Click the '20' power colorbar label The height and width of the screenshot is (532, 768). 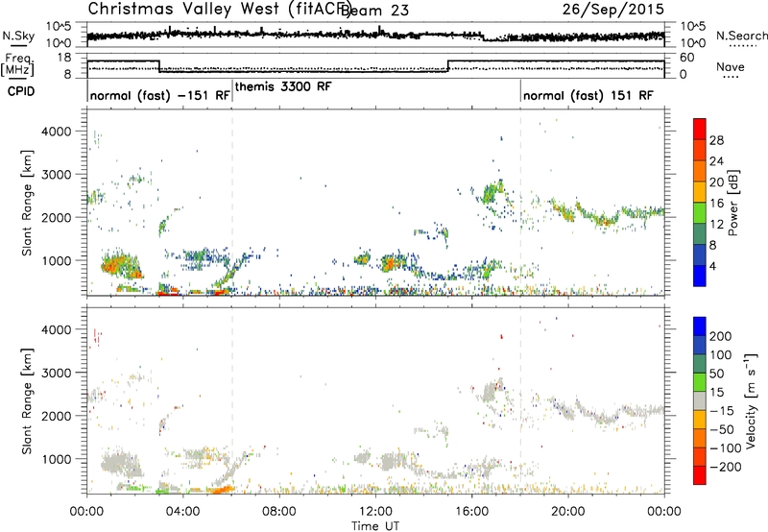click(716, 182)
